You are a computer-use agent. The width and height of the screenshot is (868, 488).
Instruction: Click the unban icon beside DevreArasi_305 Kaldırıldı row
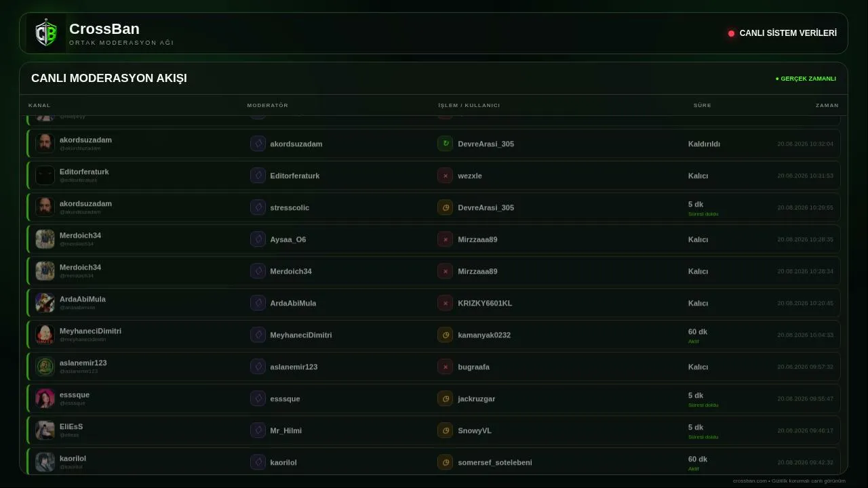click(445, 144)
